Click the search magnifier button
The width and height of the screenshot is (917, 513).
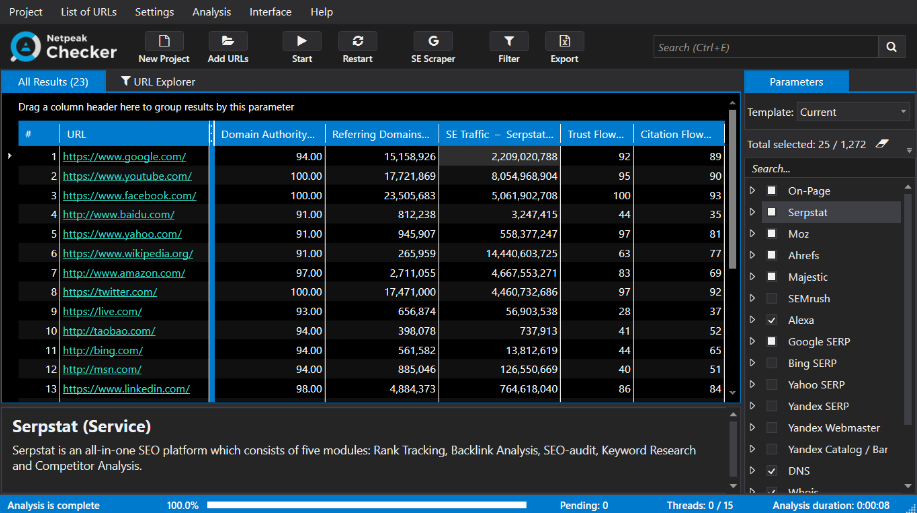click(x=891, y=47)
